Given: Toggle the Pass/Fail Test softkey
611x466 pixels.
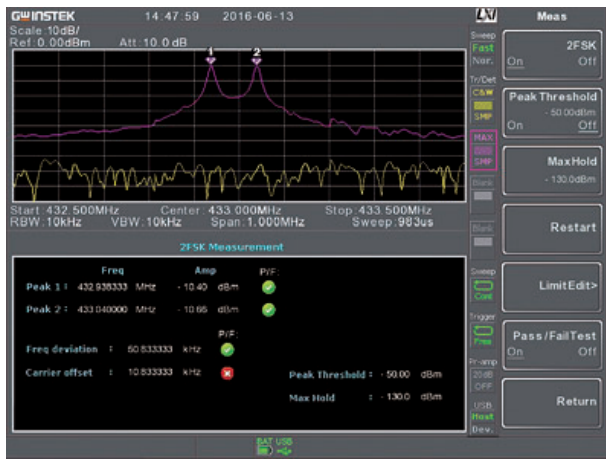Looking at the screenshot, I should tap(552, 345).
